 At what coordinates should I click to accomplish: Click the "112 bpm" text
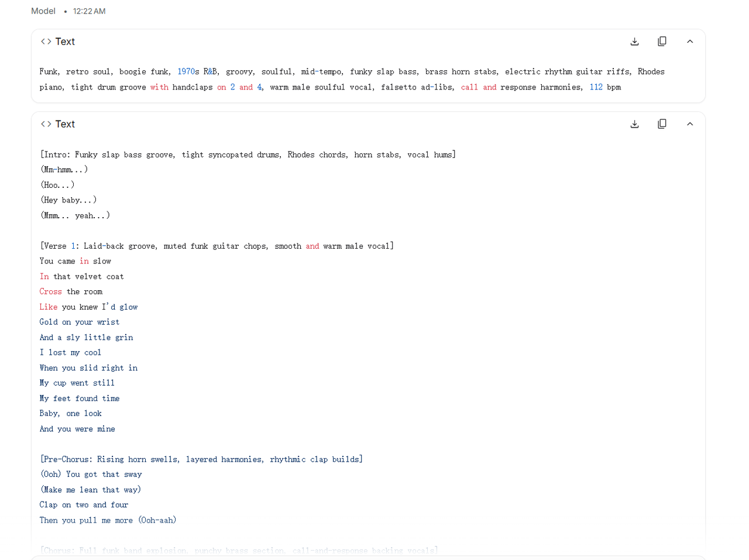point(605,87)
